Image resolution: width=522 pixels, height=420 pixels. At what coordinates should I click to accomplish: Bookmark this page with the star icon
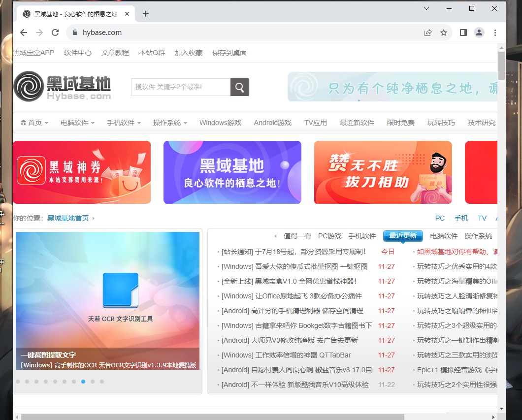(x=444, y=32)
